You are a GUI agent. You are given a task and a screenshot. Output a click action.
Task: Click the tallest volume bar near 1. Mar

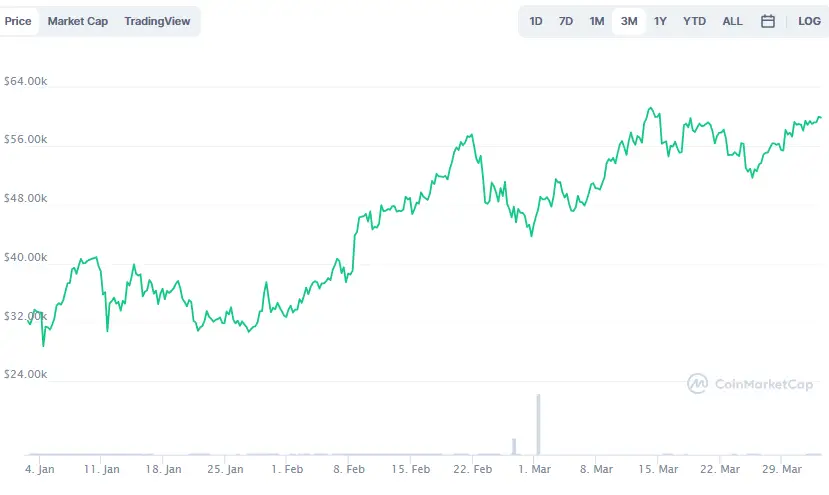[538, 424]
